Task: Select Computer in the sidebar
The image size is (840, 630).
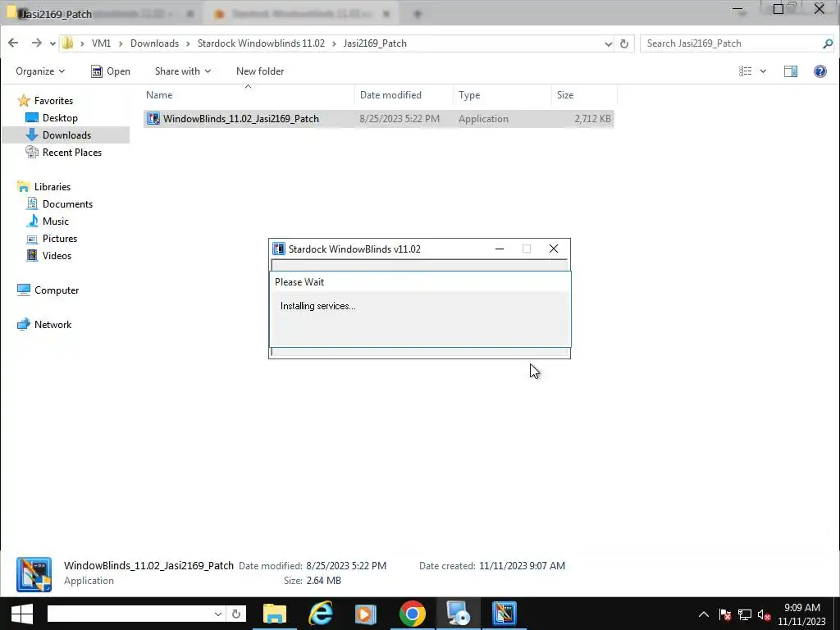Action: coord(48,290)
